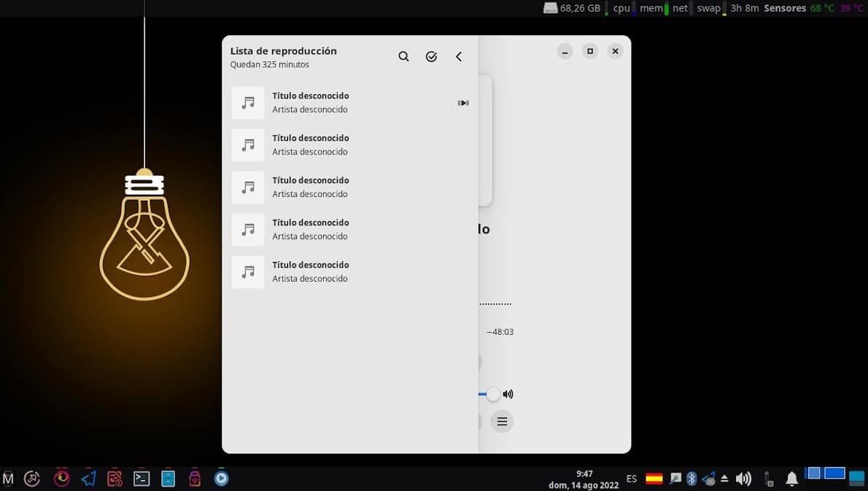868x491 pixels.
Task: Search the playlist with the magnifier icon
Action: tap(403, 57)
